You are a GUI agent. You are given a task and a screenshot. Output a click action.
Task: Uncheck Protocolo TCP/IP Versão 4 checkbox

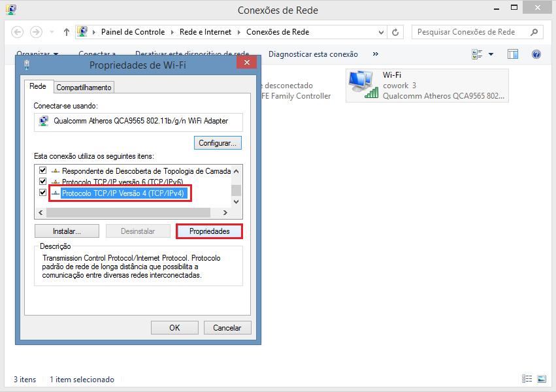coord(43,193)
